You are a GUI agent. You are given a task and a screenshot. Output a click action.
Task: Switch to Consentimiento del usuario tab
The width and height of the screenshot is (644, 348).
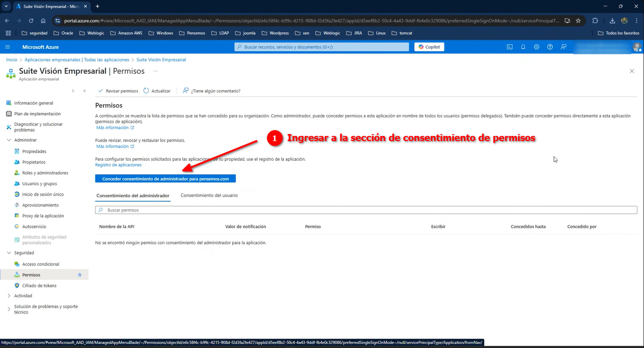coord(209,195)
